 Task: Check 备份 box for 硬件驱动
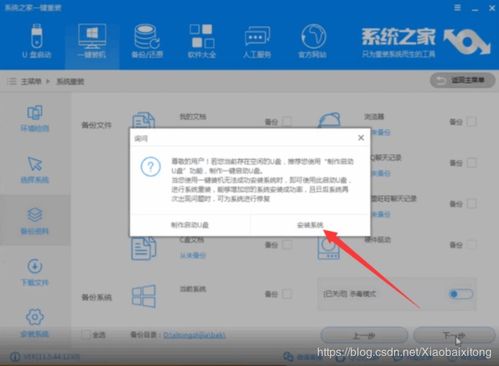(471, 245)
